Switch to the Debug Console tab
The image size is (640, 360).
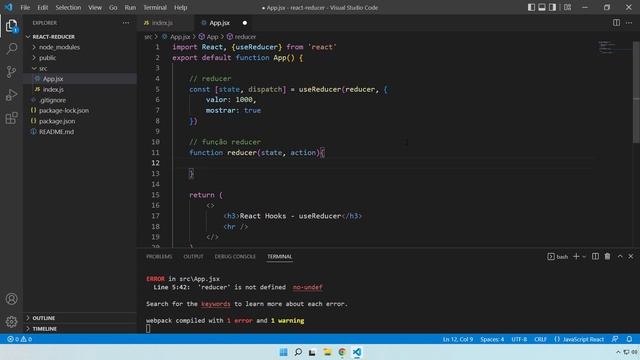tap(235, 256)
